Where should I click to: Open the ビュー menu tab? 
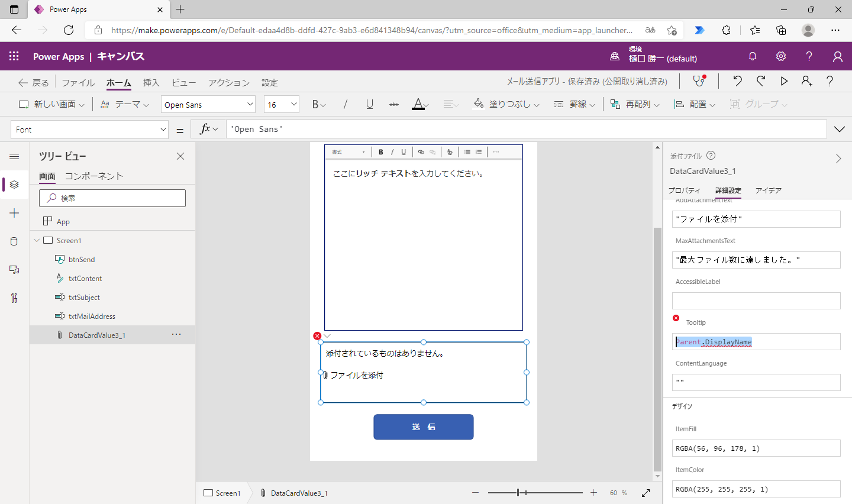tap(184, 82)
